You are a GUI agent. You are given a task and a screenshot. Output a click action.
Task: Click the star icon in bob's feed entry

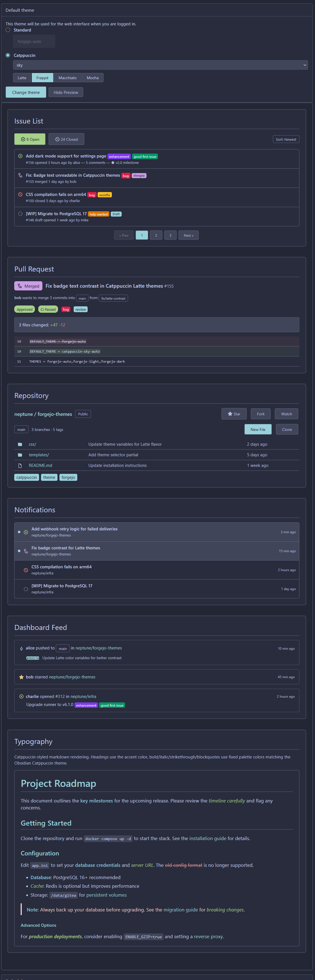21,677
